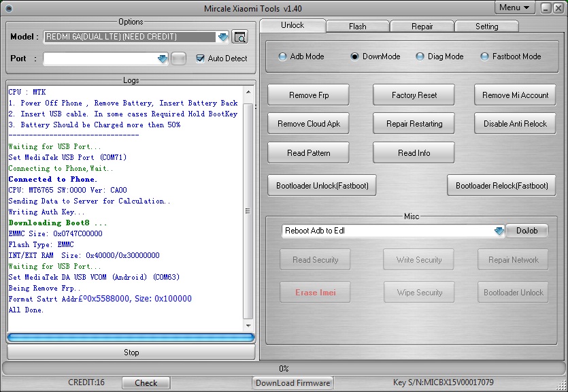Image resolution: width=568 pixels, height=392 pixels.
Task: Click the 'CPU: MT6765' log line
Action: (68, 190)
